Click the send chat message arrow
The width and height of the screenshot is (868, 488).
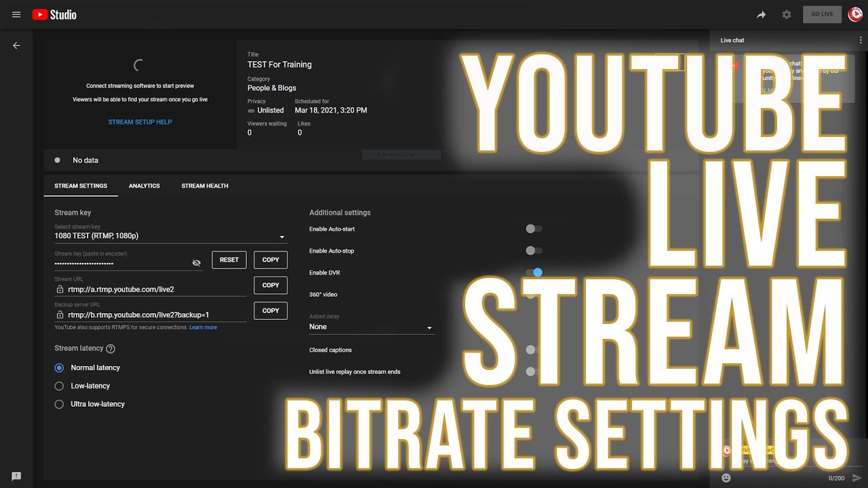(856, 477)
